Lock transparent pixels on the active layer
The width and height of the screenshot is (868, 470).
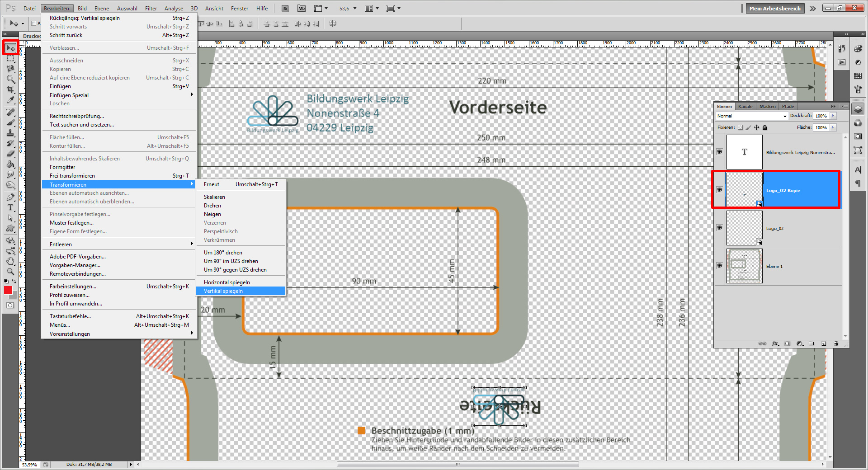pyautogui.click(x=740, y=127)
